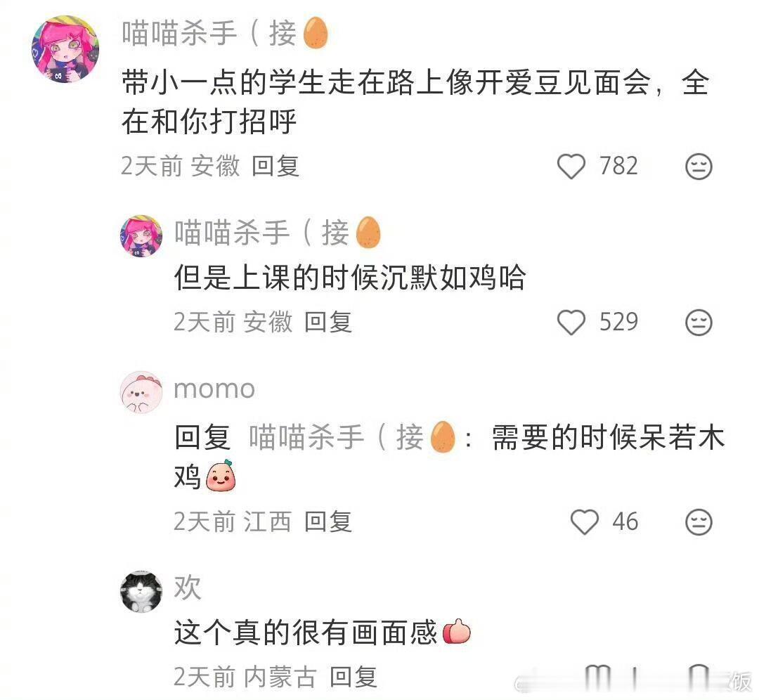Like momo's comment with 46 likes
Screen dimensions: 759x700
(585, 522)
